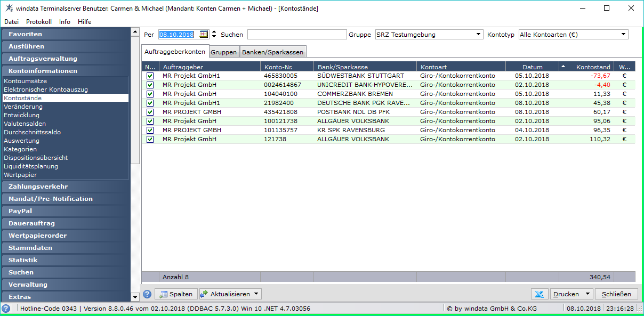Click the sort arrow beside the Kontostand header
This screenshot has width=644, height=316.
point(563,67)
